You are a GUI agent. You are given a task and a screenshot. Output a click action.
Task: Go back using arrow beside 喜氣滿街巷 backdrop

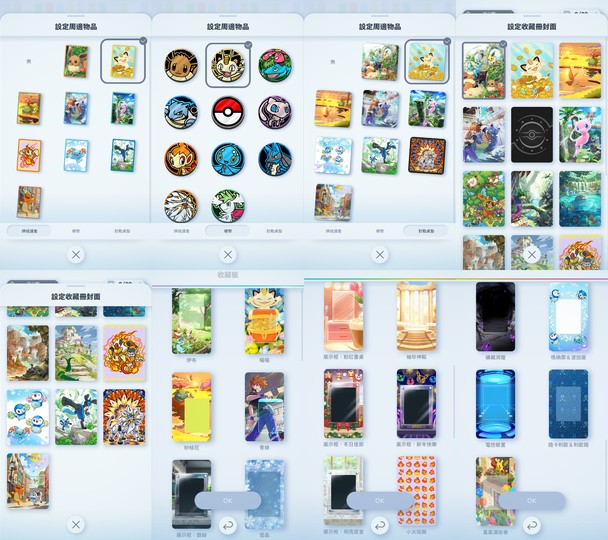(x=532, y=525)
